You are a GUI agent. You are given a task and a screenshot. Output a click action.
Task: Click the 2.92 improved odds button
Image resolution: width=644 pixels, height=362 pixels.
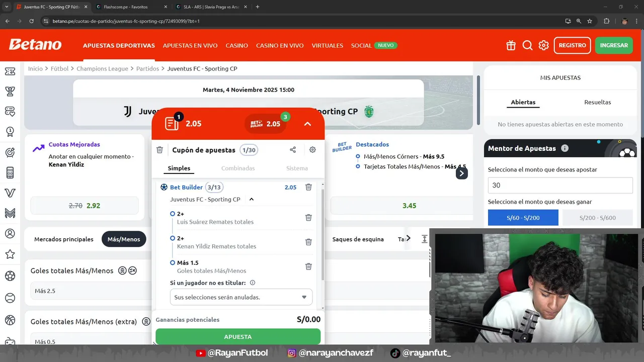click(x=85, y=206)
